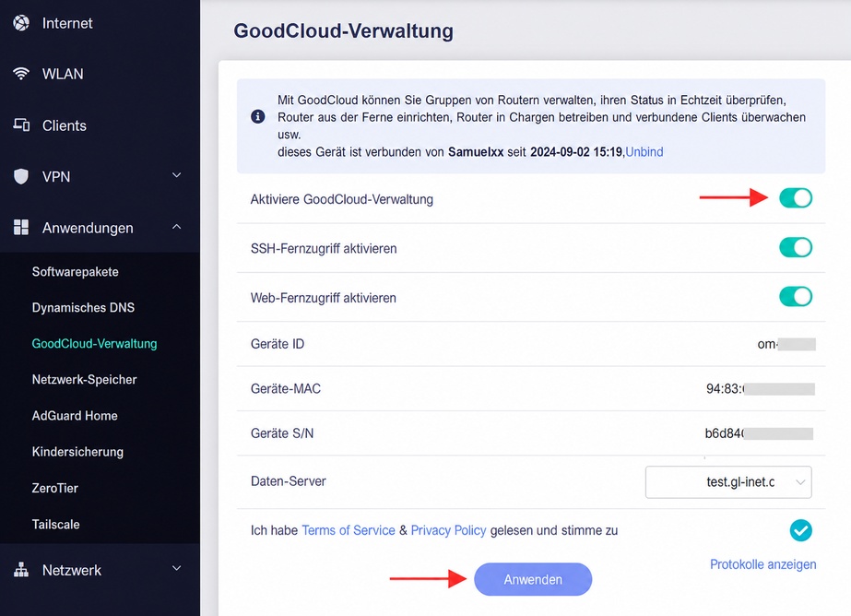Open ZeroTier in the sidebar

(54, 488)
